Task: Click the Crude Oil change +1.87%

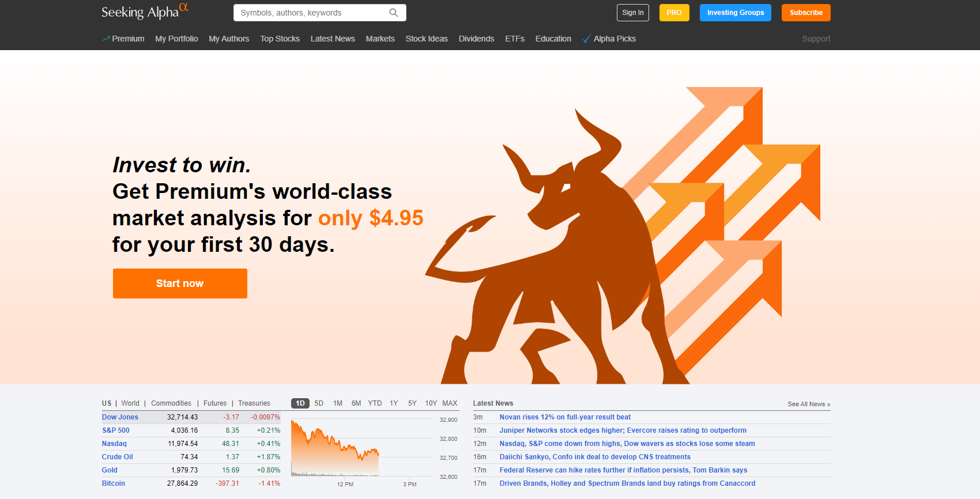Action: 269,457
